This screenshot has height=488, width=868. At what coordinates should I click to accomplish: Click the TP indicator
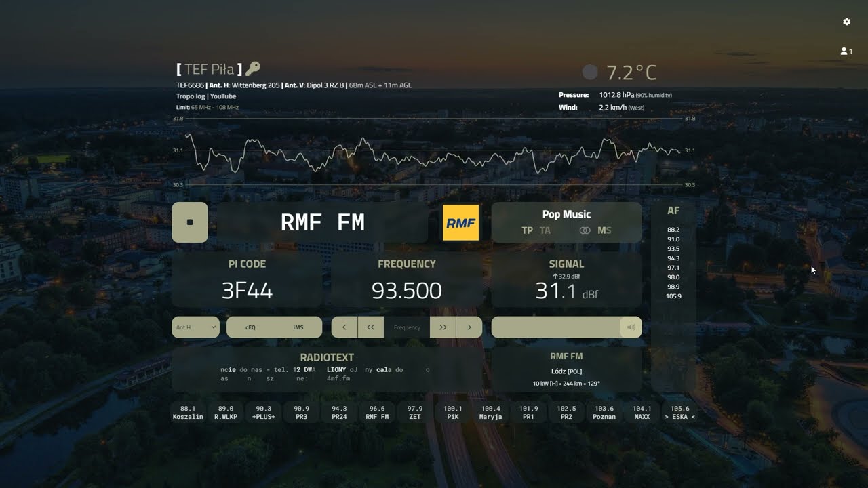[527, 230]
